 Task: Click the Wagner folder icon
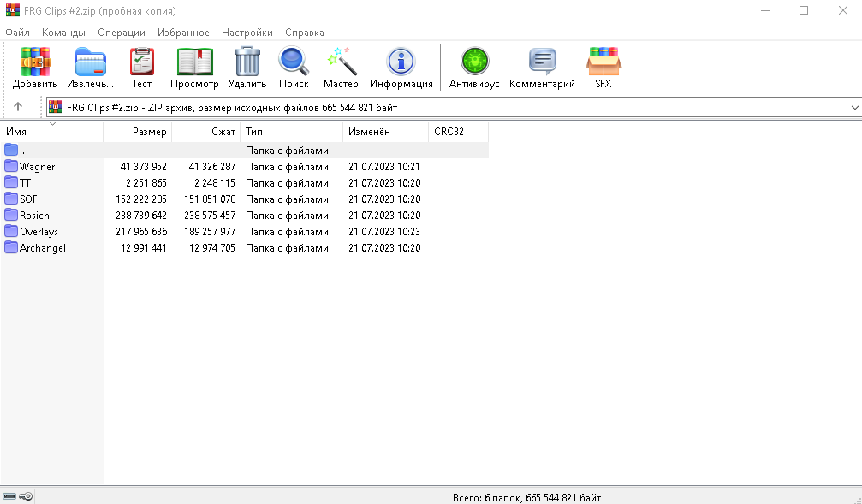(11, 166)
